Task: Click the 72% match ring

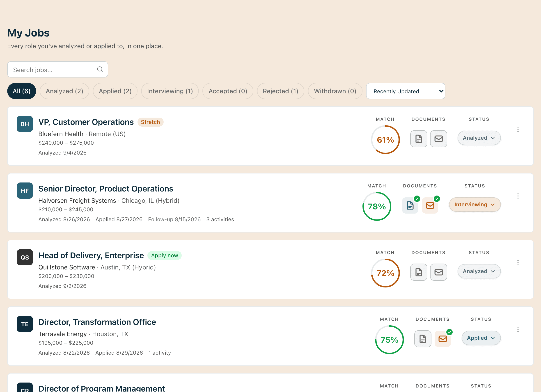Action: coord(385,273)
